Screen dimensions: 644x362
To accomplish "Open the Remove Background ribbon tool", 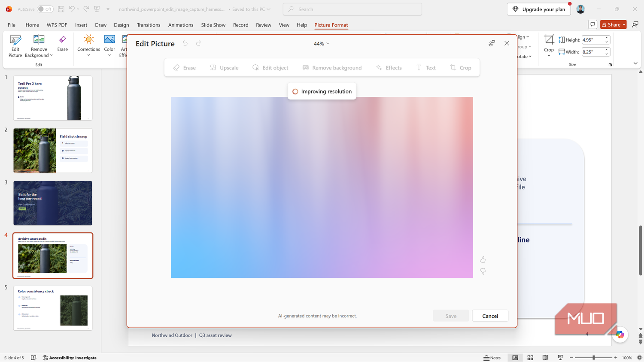I will (x=39, y=46).
